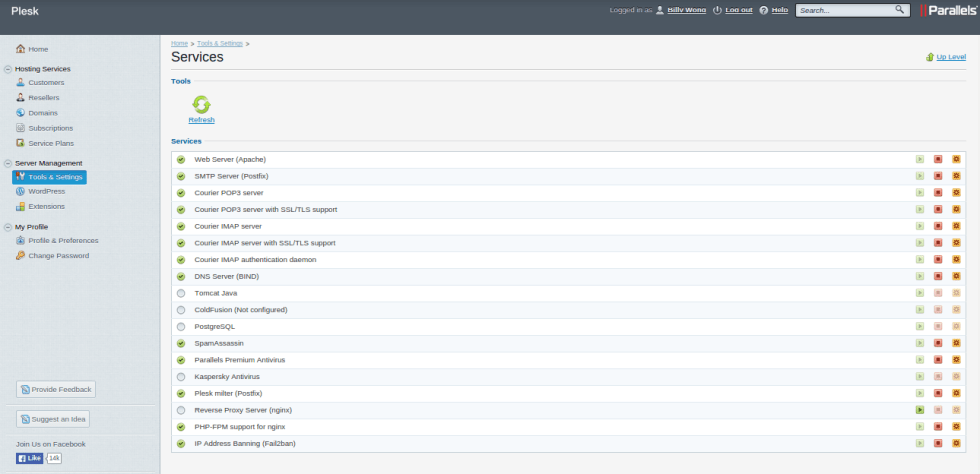The width and height of the screenshot is (980, 474).
Task: Click the Provide Feedback button
Action: point(56,389)
